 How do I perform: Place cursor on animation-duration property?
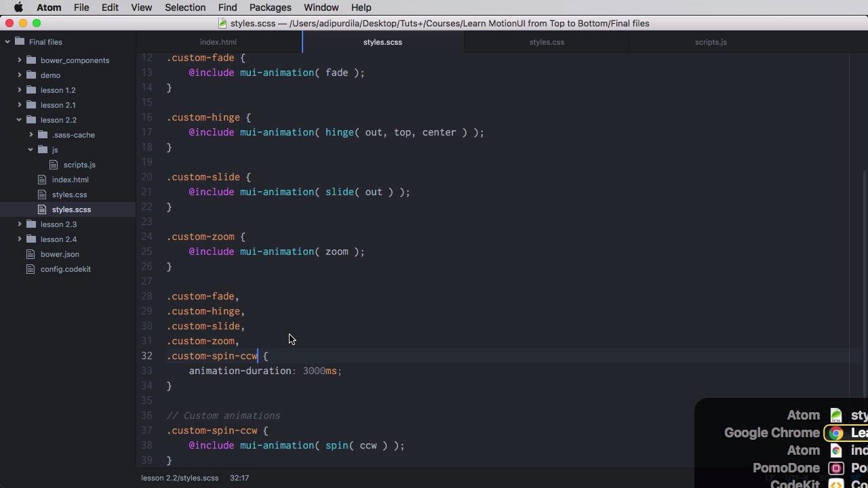pyautogui.click(x=240, y=371)
